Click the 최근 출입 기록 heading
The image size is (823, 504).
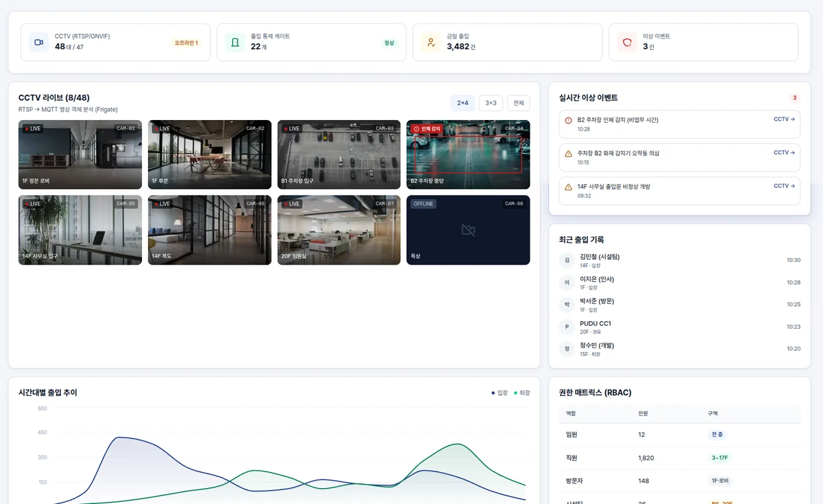click(581, 240)
